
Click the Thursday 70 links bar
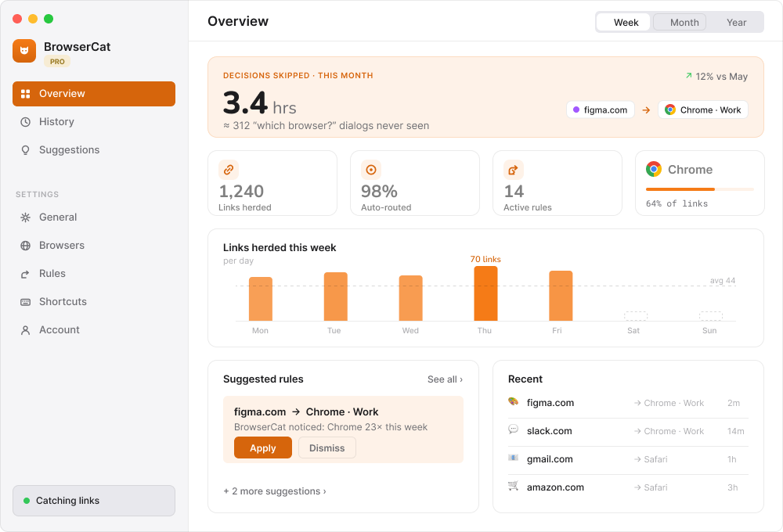tap(485, 293)
